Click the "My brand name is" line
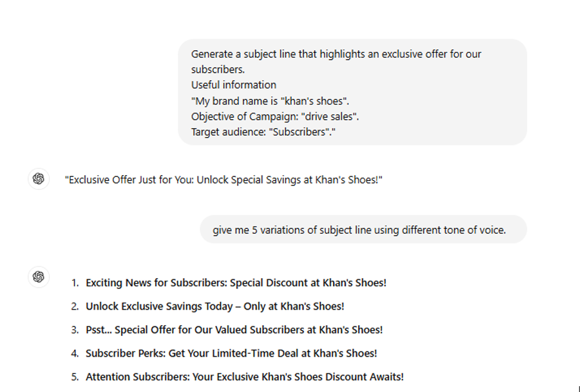This screenshot has width=581, height=392. [x=270, y=101]
